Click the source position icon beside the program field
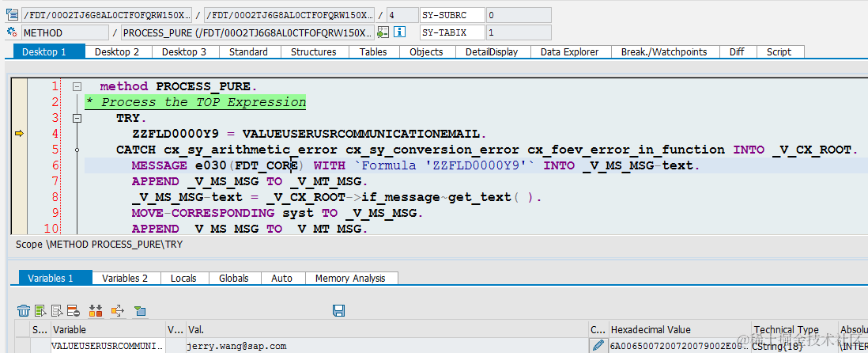 pyautogui.click(x=12, y=15)
